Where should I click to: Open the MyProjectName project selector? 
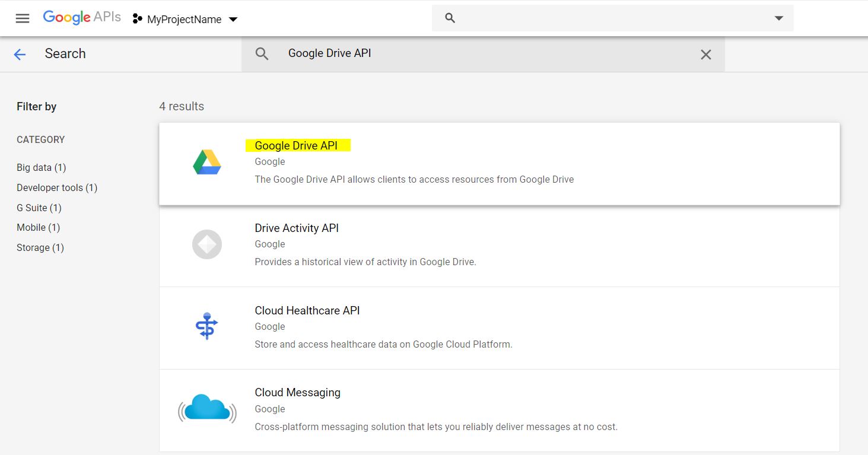185,19
